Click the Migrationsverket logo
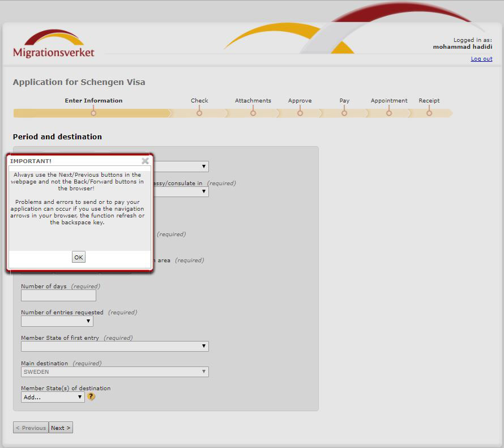 point(53,44)
